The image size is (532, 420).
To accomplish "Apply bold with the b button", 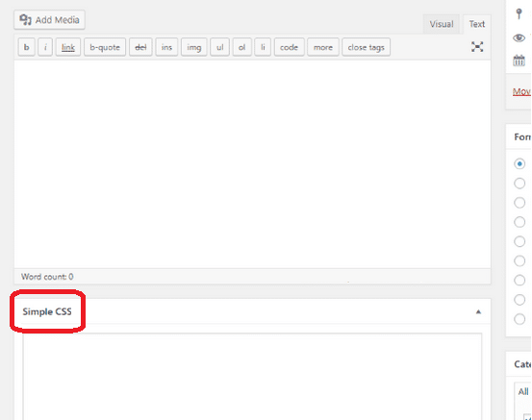I will [27, 47].
